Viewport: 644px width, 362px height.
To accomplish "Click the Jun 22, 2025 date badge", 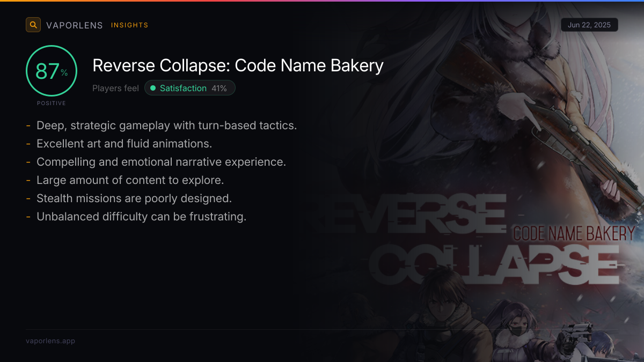I will click(589, 25).
